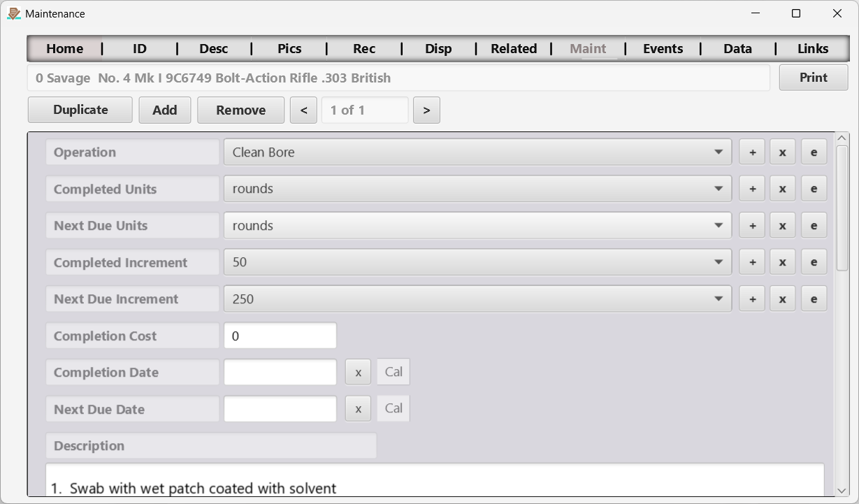Switch to the Pics tab
This screenshot has height=504, width=859.
tap(289, 48)
